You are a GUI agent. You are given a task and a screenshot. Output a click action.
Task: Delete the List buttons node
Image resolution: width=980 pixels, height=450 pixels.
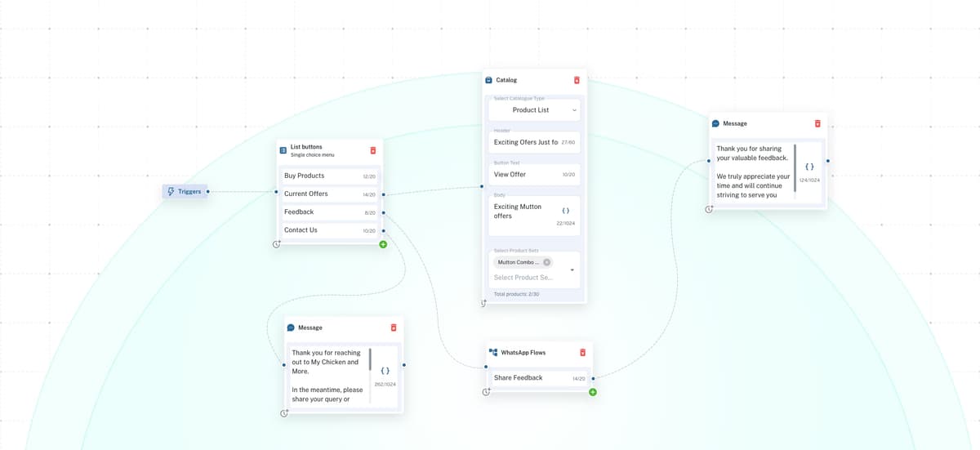tap(373, 150)
